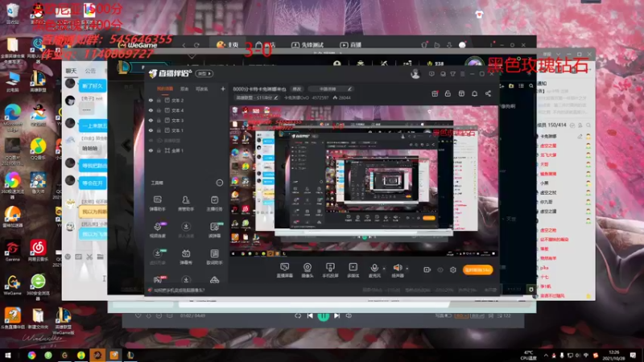The width and height of the screenshot is (644, 362).
Task: Open the notification bell in stream header
Action: click(474, 93)
